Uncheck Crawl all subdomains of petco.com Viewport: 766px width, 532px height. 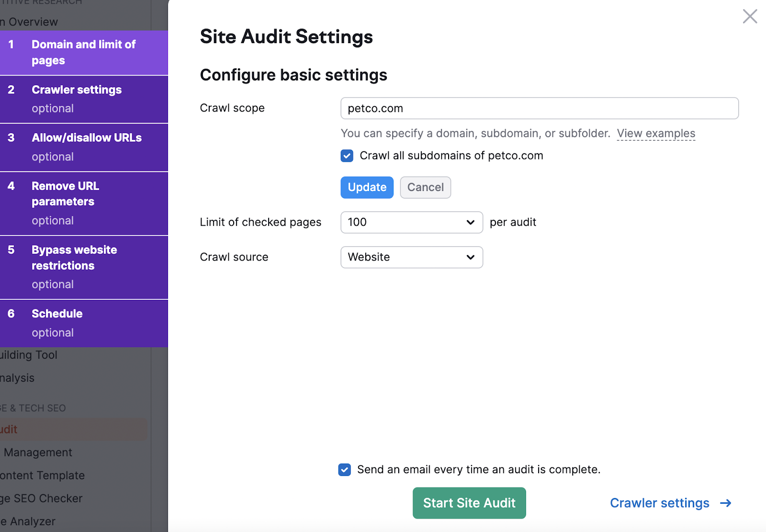pyautogui.click(x=347, y=156)
